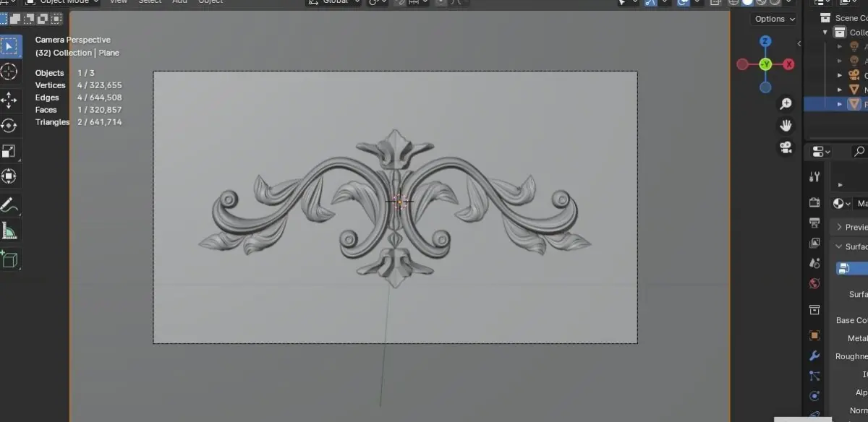Open the World properties tab
The height and width of the screenshot is (422, 868).
pos(814,283)
